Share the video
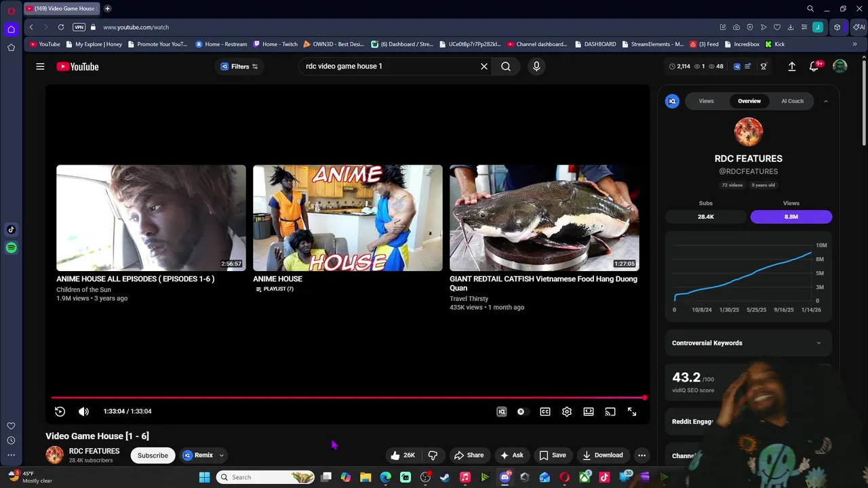The image size is (868, 488). 469,455
